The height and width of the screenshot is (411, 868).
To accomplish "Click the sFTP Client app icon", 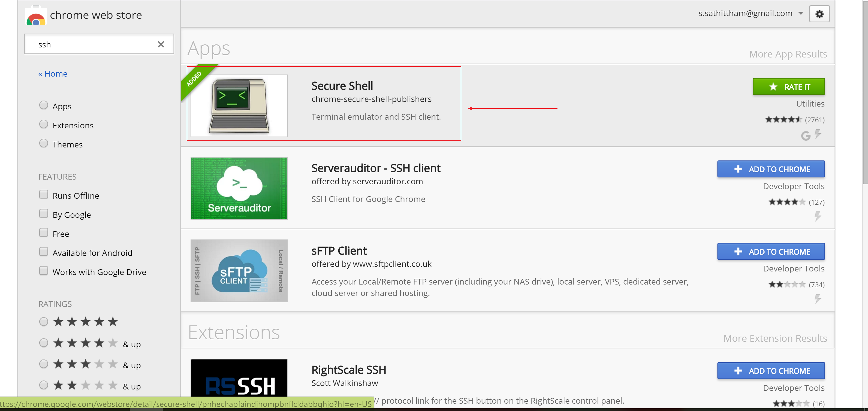I will point(239,271).
